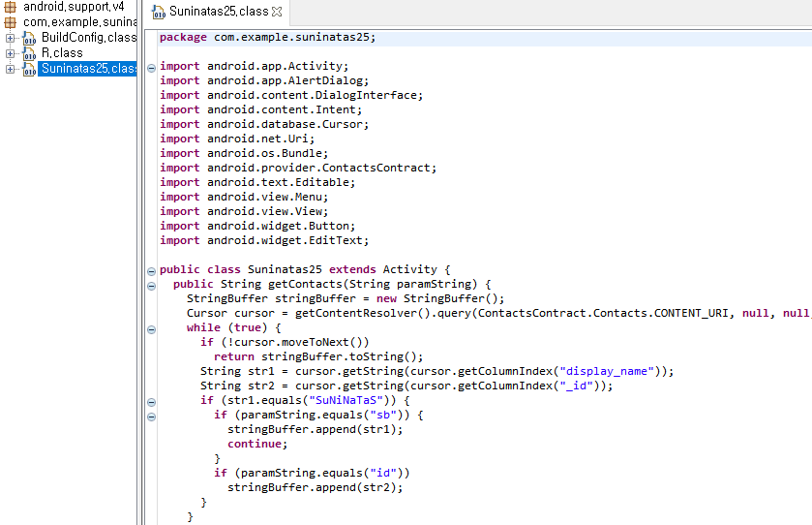Click the com.example.suninatas25 package icon

point(10,22)
